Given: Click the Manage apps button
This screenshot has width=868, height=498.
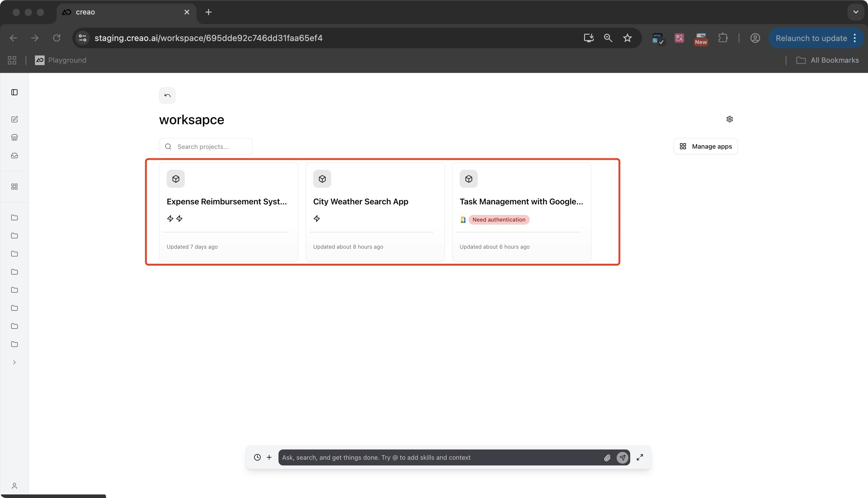Looking at the screenshot, I should click(x=705, y=147).
